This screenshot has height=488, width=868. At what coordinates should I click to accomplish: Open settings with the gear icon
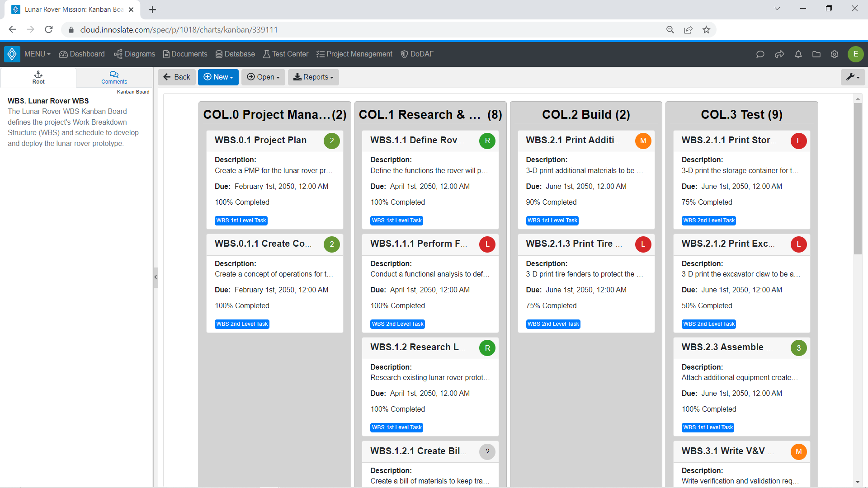click(x=835, y=54)
